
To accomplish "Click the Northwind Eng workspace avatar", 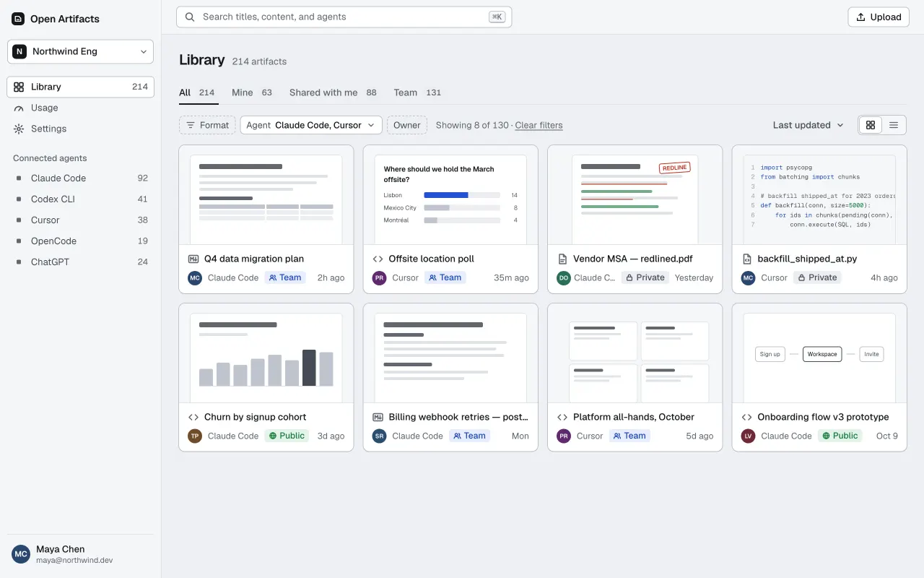I will 19,51.
